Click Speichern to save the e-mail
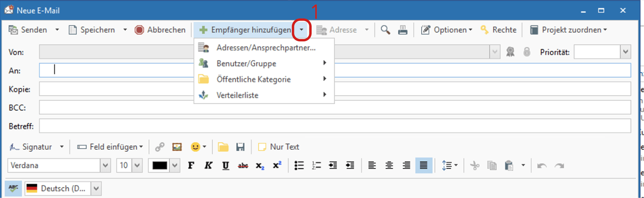The height and width of the screenshot is (198, 644). click(92, 30)
